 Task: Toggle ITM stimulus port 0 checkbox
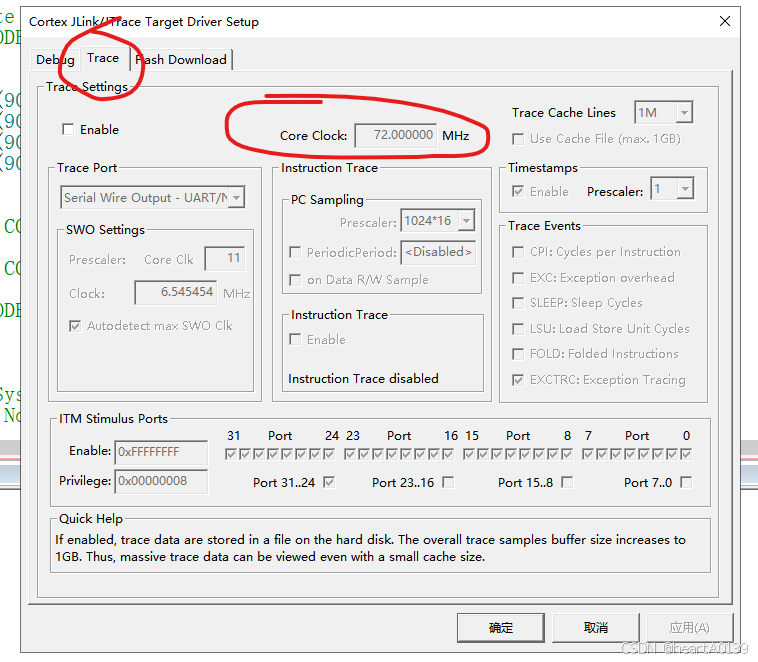[686, 454]
